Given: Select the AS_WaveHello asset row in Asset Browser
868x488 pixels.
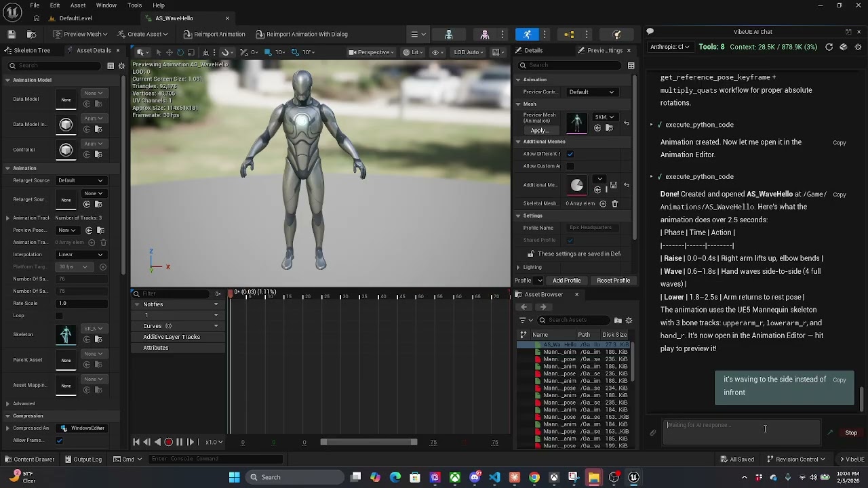Looking at the screenshot, I should coord(574,345).
